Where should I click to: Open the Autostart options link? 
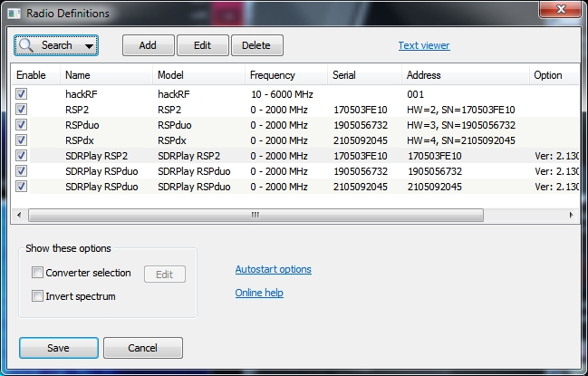click(x=273, y=269)
